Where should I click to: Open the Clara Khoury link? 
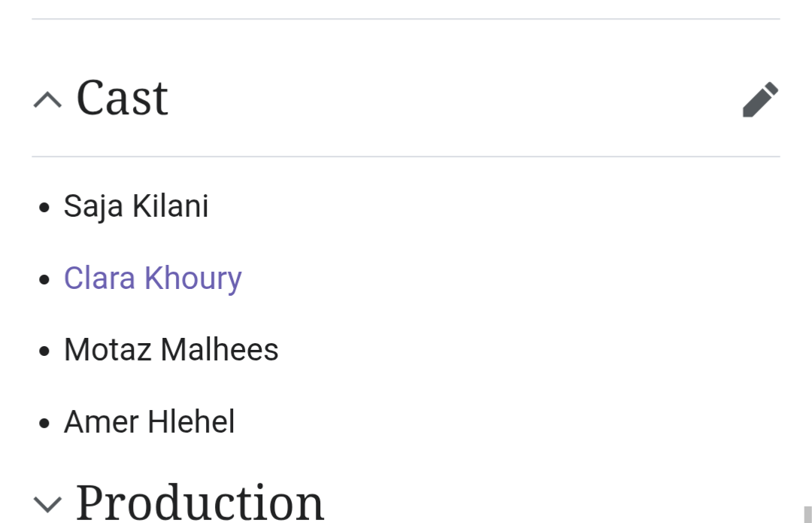(153, 278)
